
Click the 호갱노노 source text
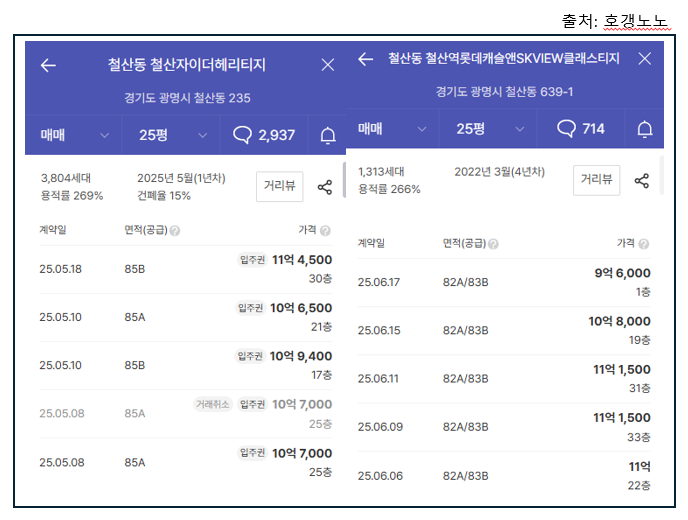[x=636, y=20]
